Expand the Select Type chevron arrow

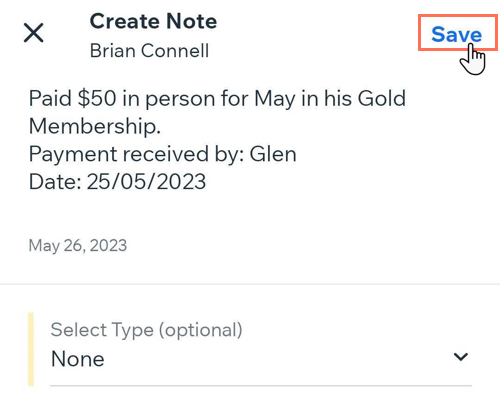pos(461,357)
